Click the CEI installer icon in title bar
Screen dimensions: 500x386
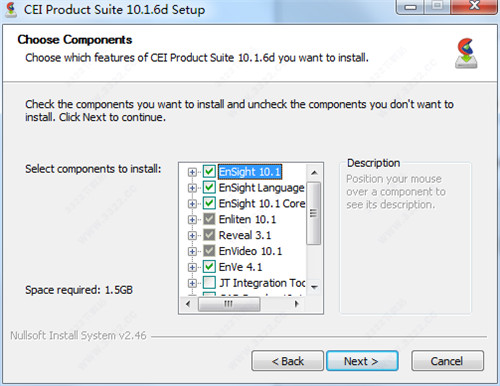pyautogui.click(x=11, y=9)
